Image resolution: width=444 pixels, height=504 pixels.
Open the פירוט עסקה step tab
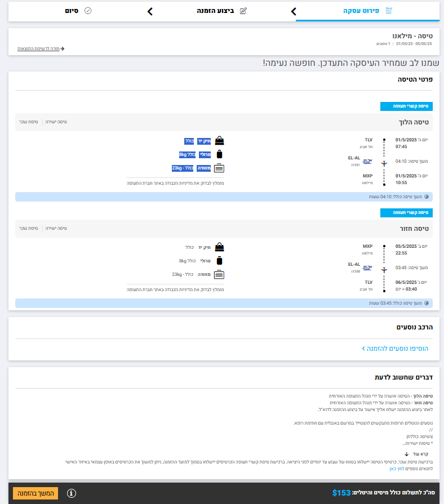(x=367, y=11)
